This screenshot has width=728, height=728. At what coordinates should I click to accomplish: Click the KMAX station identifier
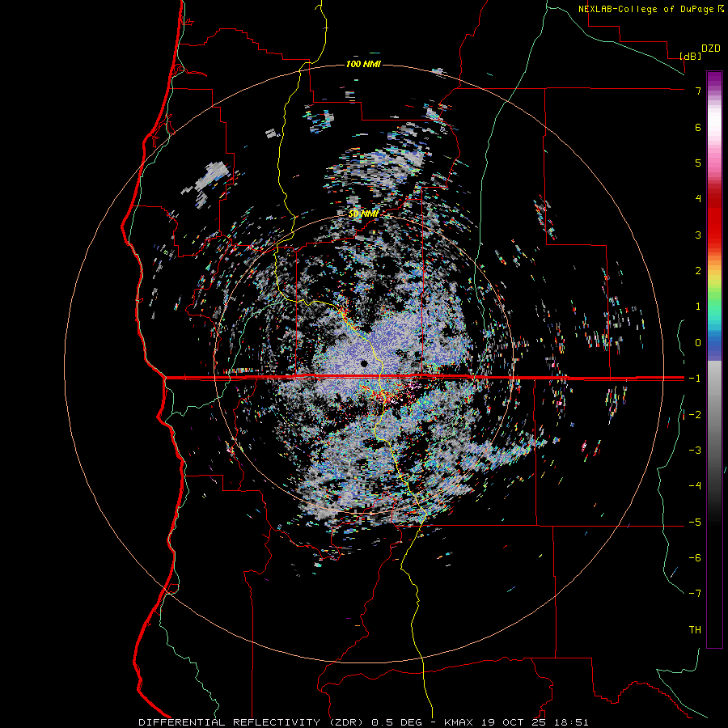coord(459,722)
